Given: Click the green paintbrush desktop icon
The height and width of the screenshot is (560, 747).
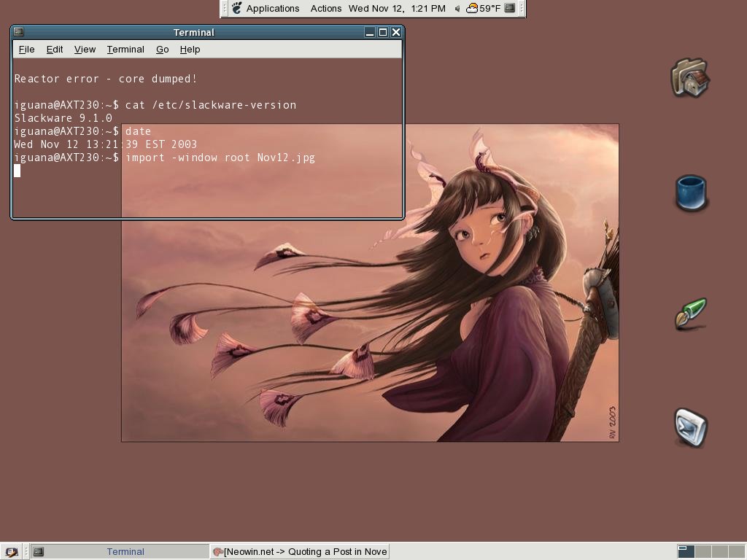Looking at the screenshot, I should pyautogui.click(x=692, y=314).
